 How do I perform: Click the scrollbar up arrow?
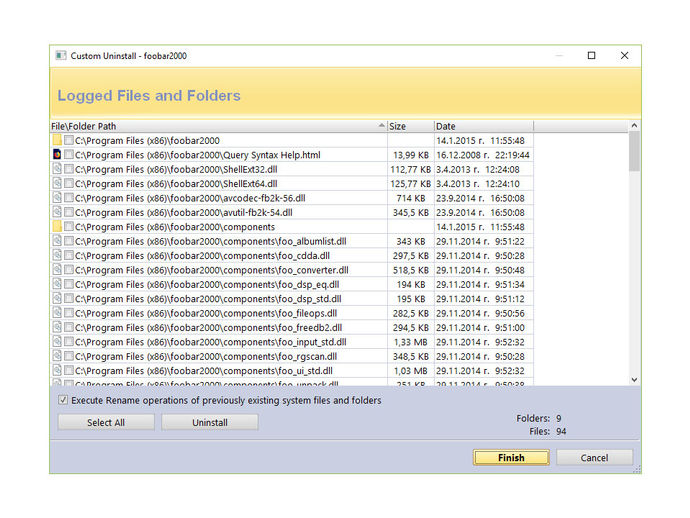point(634,125)
